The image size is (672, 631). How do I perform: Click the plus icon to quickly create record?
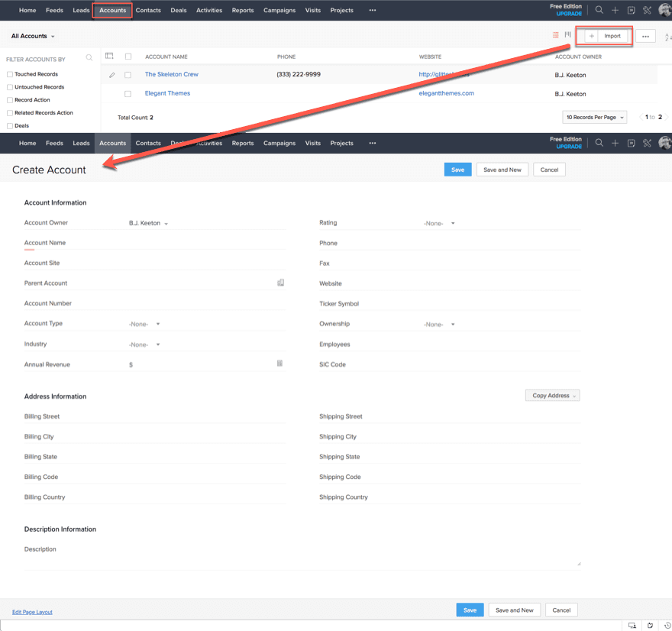[615, 10]
